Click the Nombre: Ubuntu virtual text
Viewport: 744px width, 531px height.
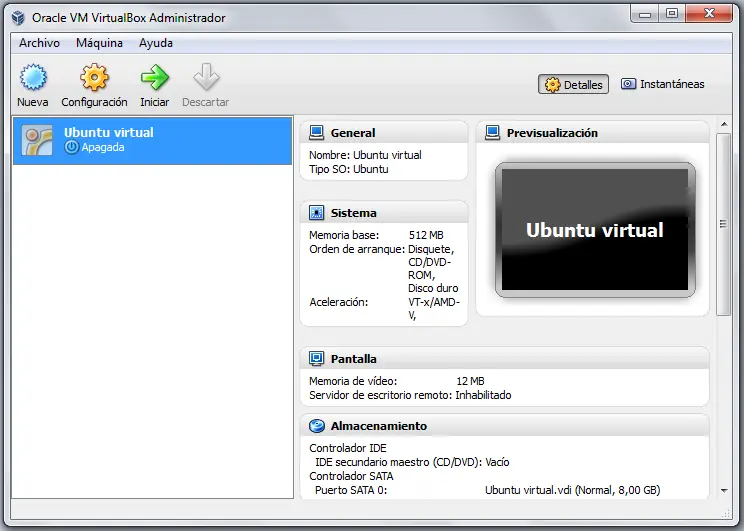coord(365,155)
